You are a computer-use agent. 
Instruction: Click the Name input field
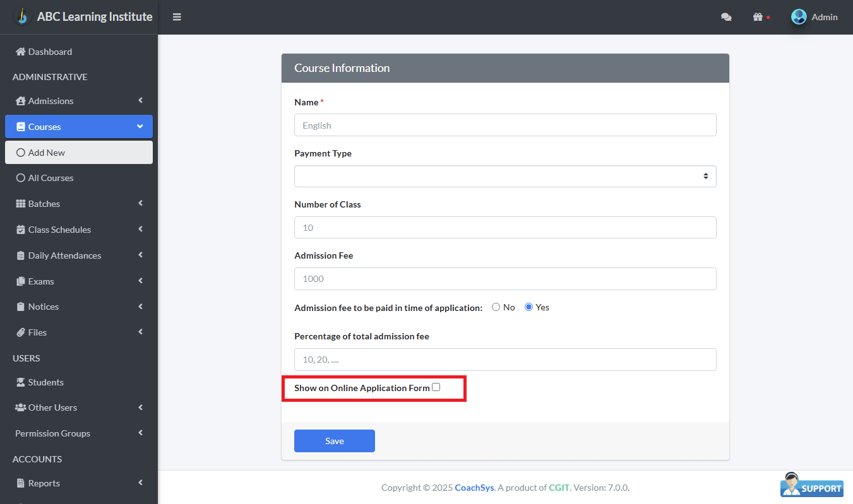[x=505, y=125]
